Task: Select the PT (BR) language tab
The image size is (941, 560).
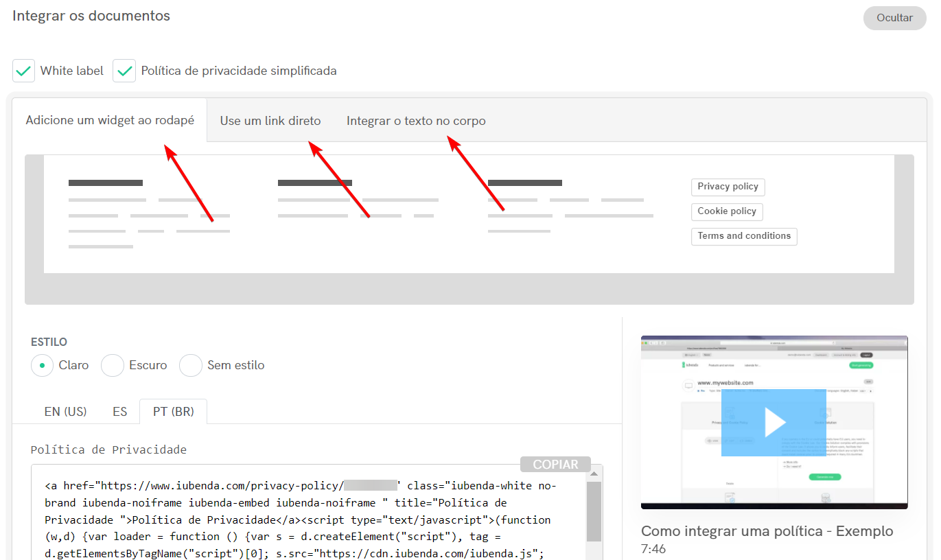Action: (x=173, y=412)
